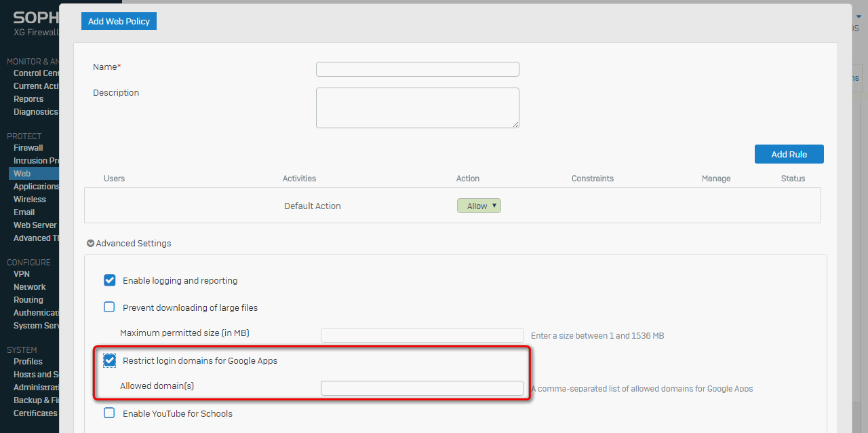Open Wireless in sidebar

pos(30,200)
